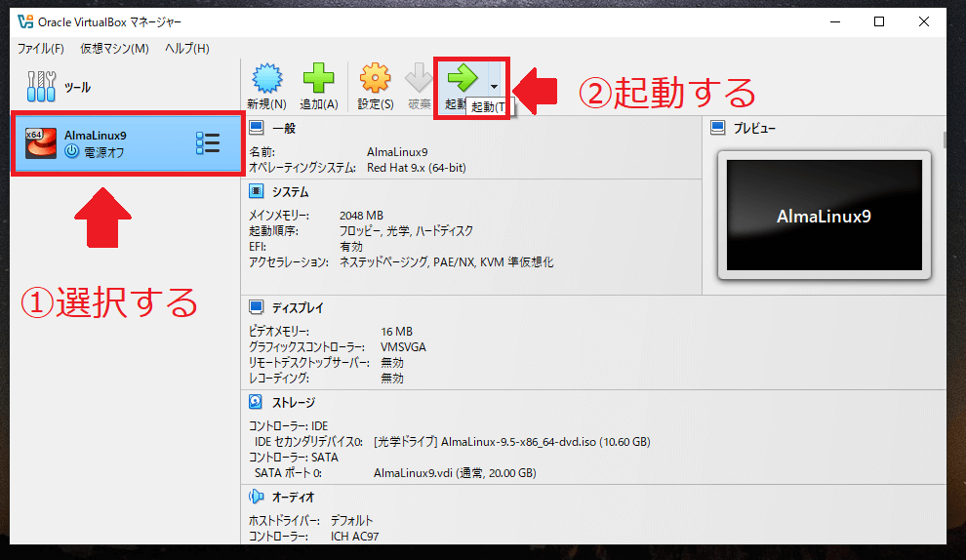Image resolution: width=966 pixels, height=560 pixels.
Task: Open the 一般 section header link
Action: coord(284,128)
